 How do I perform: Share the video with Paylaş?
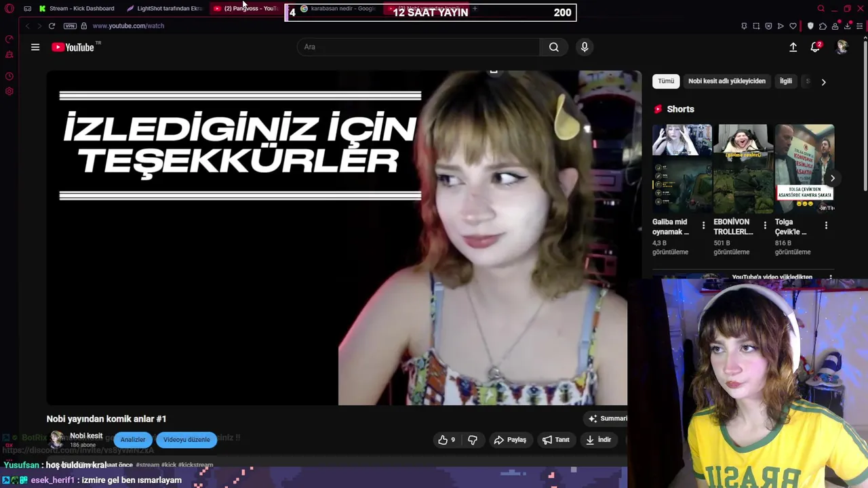click(x=510, y=440)
